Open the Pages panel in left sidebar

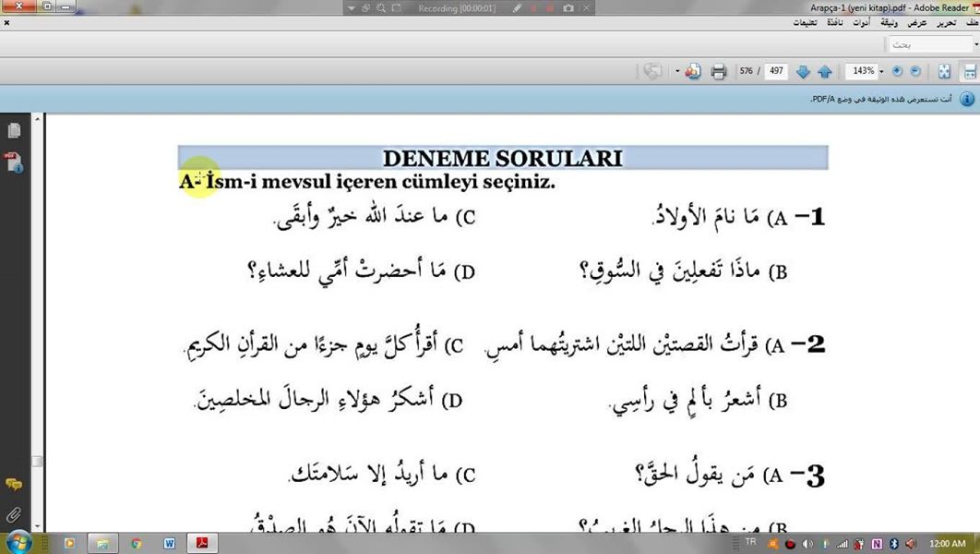(14, 130)
